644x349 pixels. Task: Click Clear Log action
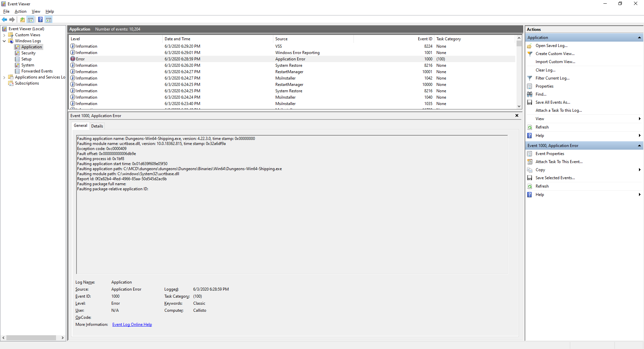pyautogui.click(x=545, y=70)
